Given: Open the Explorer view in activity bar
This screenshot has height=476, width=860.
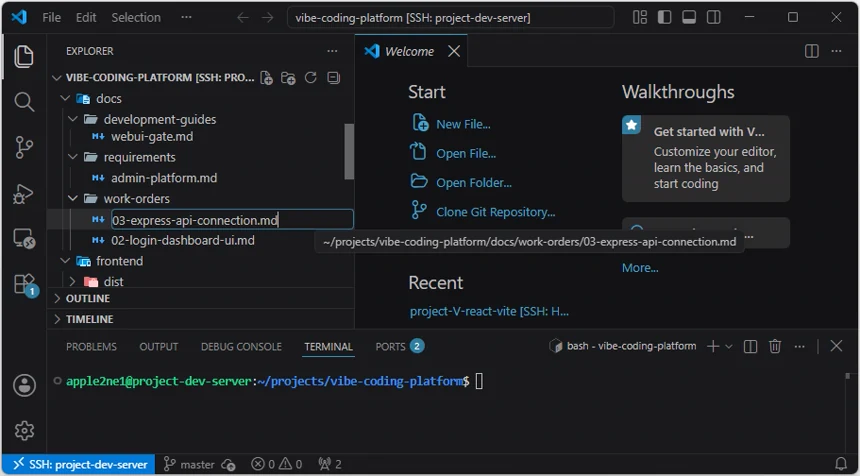Looking at the screenshot, I should 24,57.
